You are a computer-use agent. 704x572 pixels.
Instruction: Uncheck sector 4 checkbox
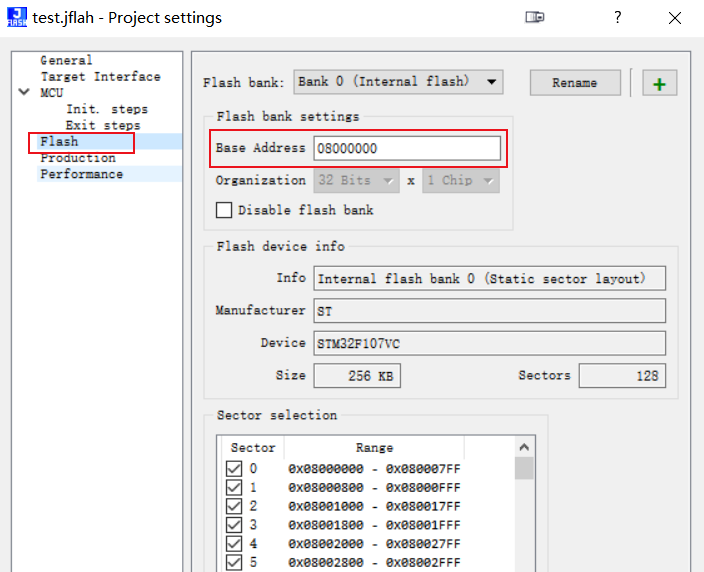233,543
